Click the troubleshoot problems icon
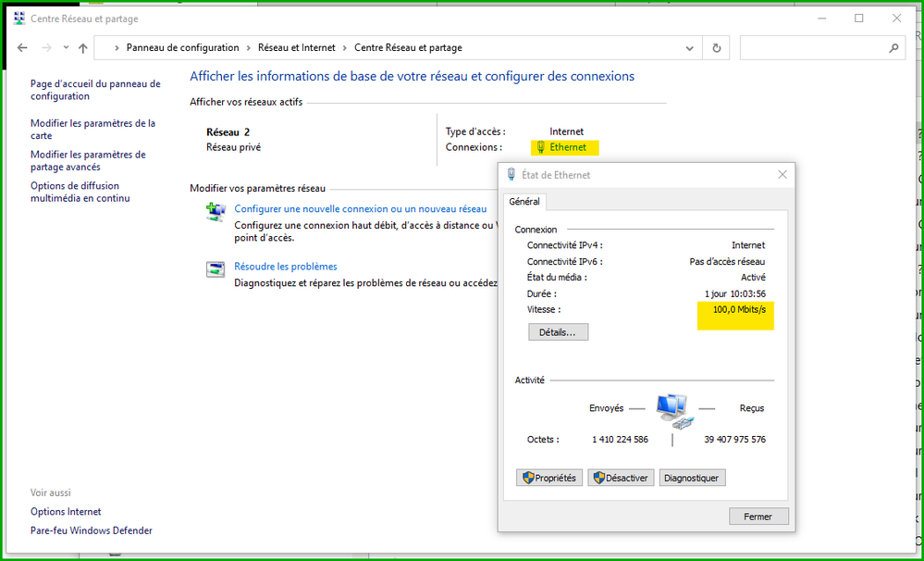 pyautogui.click(x=216, y=269)
